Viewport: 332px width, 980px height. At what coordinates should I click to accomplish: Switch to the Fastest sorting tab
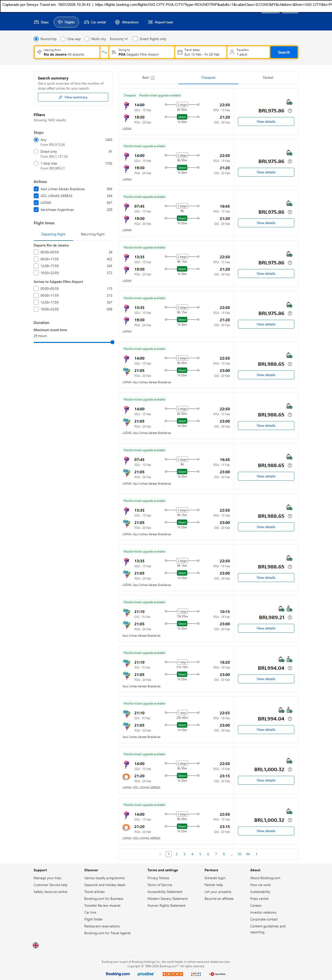[x=268, y=78]
